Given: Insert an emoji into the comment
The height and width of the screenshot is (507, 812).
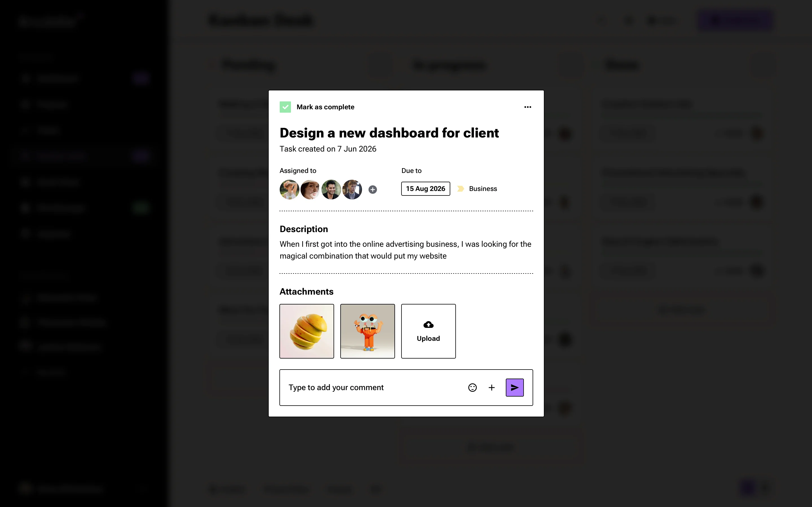Looking at the screenshot, I should pos(472,387).
